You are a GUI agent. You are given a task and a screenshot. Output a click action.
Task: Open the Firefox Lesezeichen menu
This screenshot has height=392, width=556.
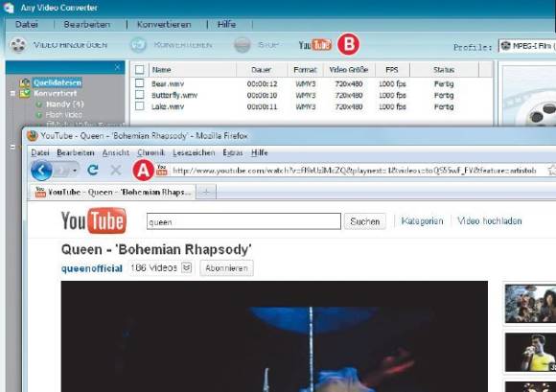(x=194, y=152)
